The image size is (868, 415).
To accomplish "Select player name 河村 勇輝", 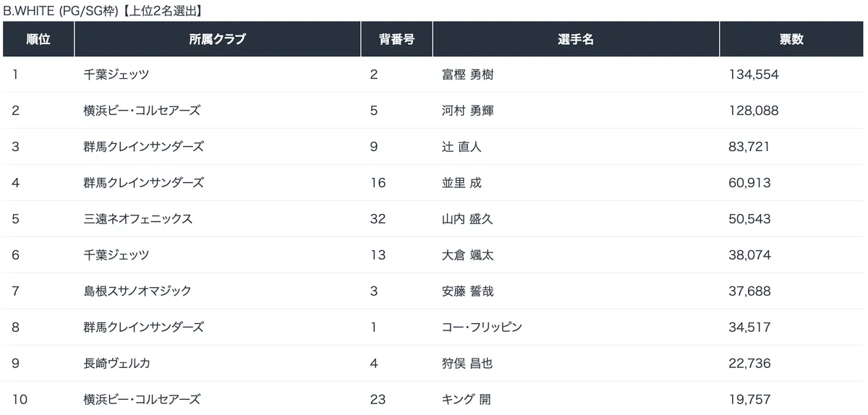I will pos(467,111).
